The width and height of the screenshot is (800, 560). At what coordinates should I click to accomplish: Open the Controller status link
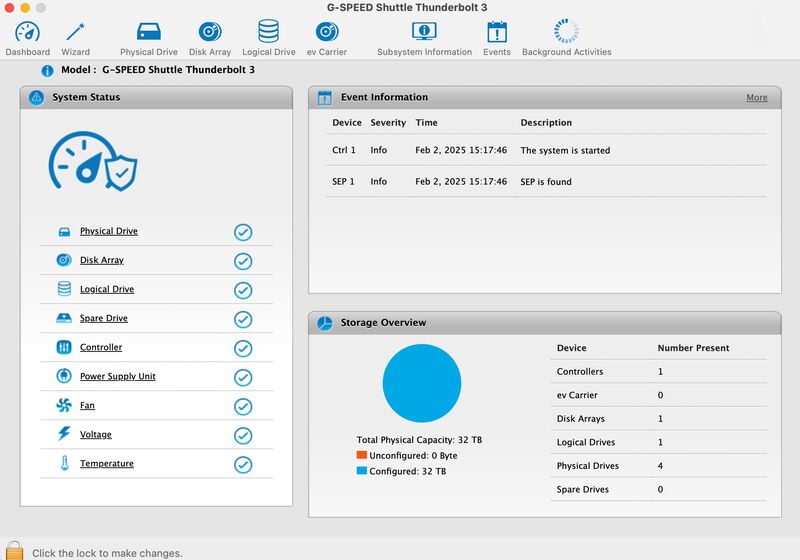pos(101,348)
